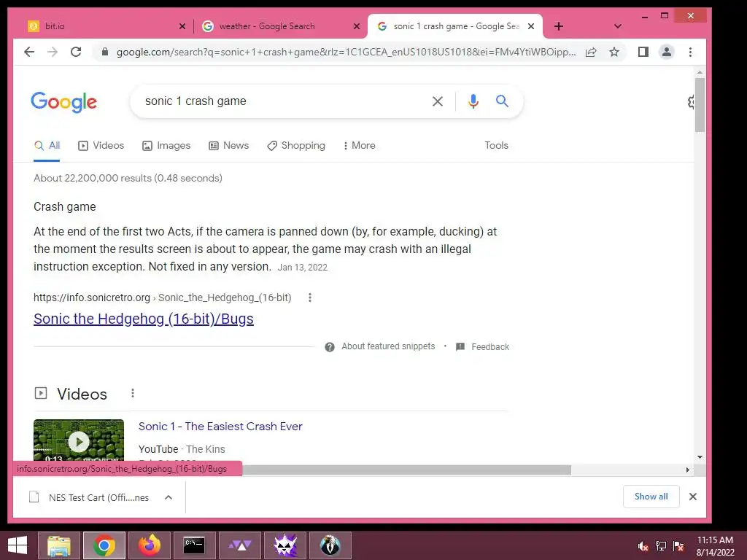Filter results by Shopping
This screenshot has width=747, height=560.
click(296, 145)
